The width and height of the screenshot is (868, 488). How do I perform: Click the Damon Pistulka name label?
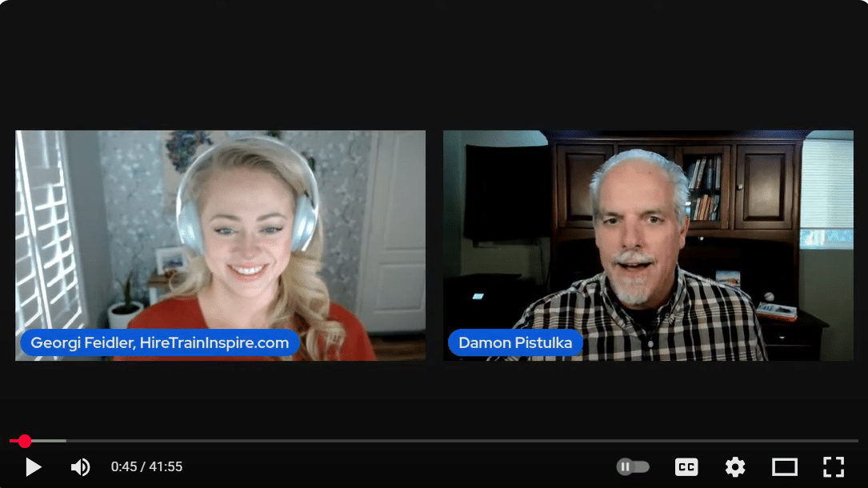click(515, 343)
